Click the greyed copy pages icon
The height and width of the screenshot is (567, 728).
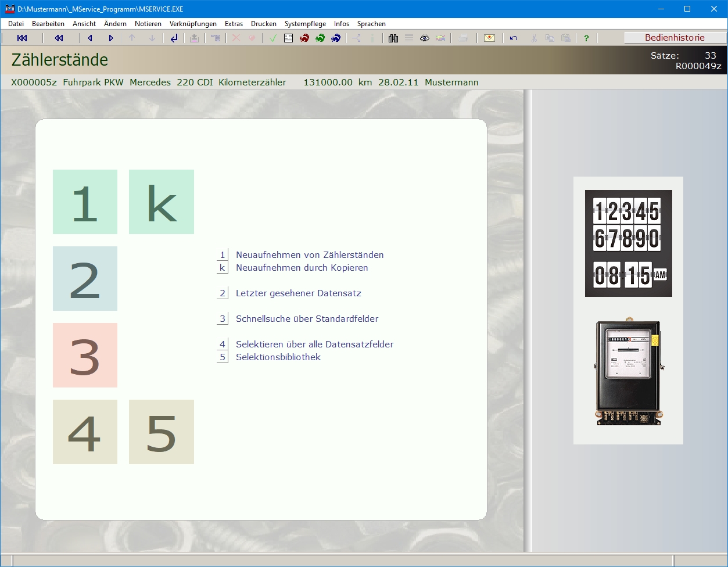coord(550,38)
